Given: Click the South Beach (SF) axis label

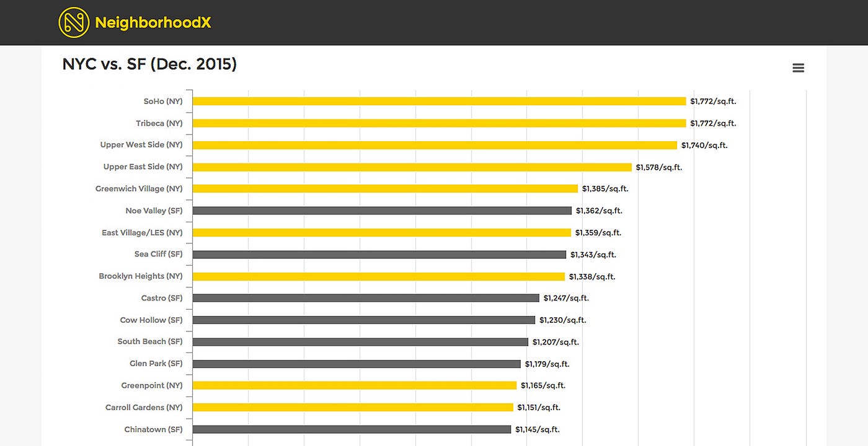Looking at the screenshot, I should point(150,342).
